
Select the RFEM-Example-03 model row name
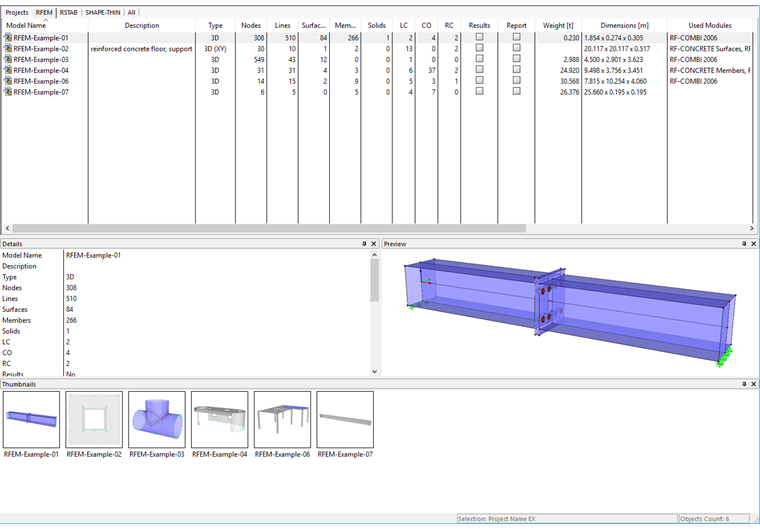[x=41, y=60]
